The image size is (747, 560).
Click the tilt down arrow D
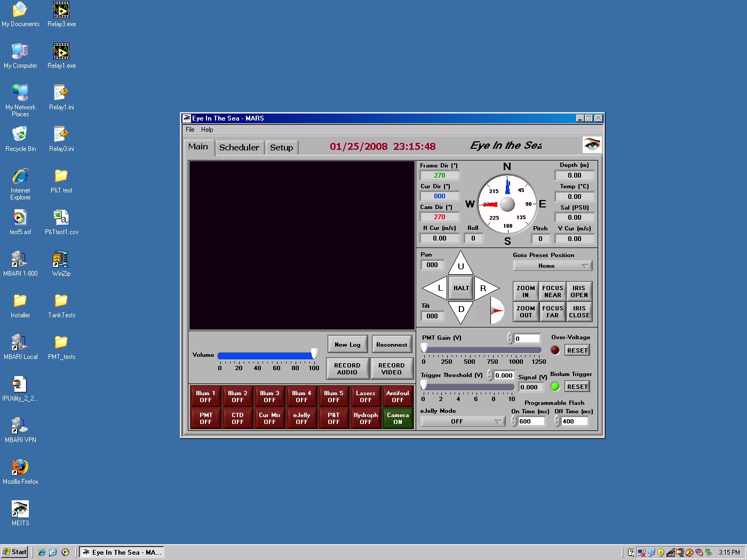[461, 311]
